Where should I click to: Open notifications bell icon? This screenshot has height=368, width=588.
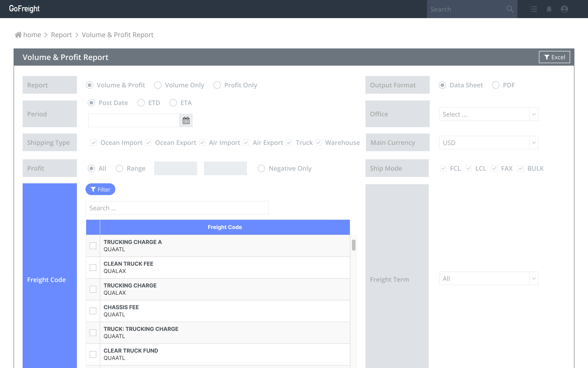coord(549,9)
